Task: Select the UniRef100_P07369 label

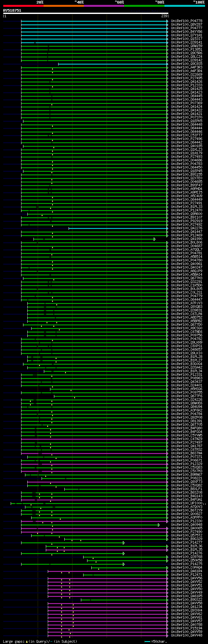Action: pyautogui.click(x=187, y=103)
